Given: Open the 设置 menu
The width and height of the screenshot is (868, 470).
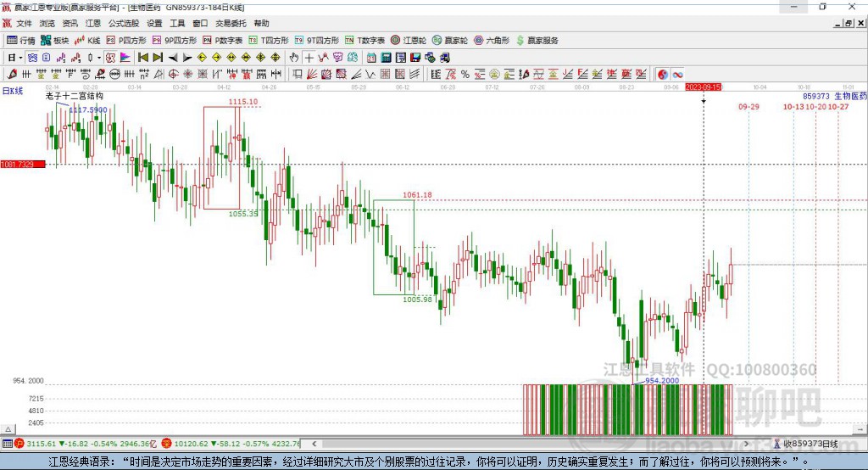Looking at the screenshot, I should point(154,23).
